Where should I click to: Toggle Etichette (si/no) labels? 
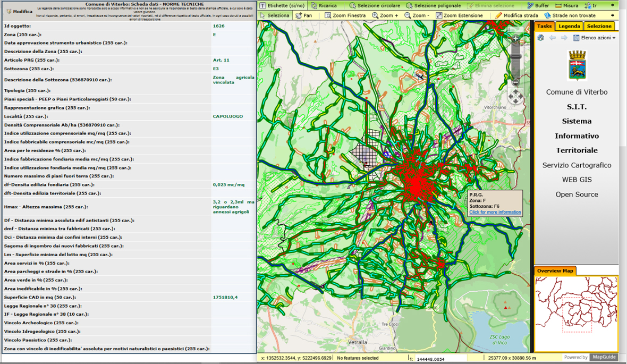[x=282, y=6]
